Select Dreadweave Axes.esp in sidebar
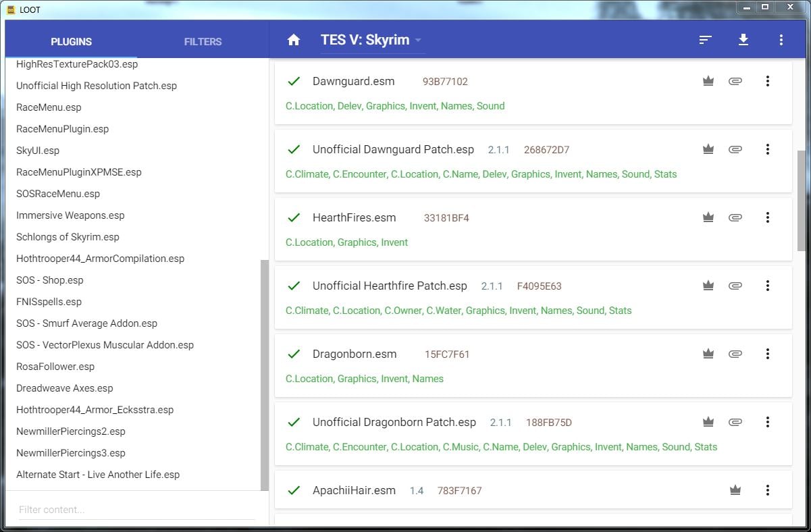The height and width of the screenshot is (532, 811). [65, 388]
